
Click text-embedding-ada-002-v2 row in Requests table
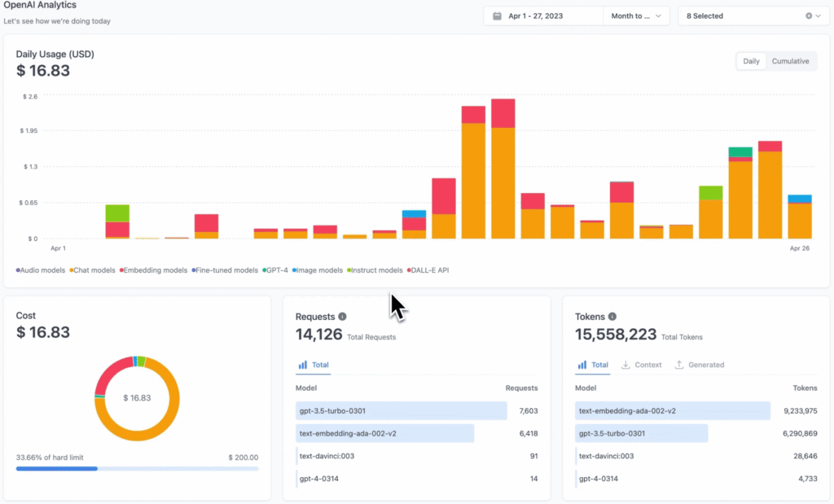click(416, 433)
